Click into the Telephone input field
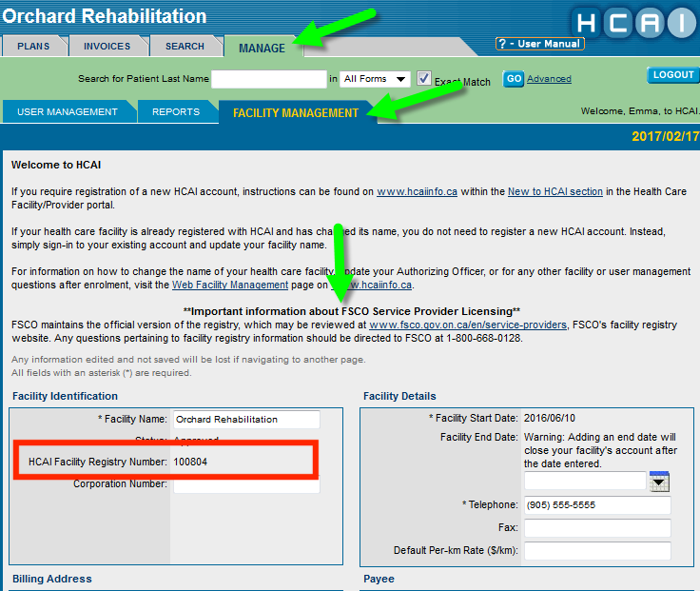 click(596, 505)
